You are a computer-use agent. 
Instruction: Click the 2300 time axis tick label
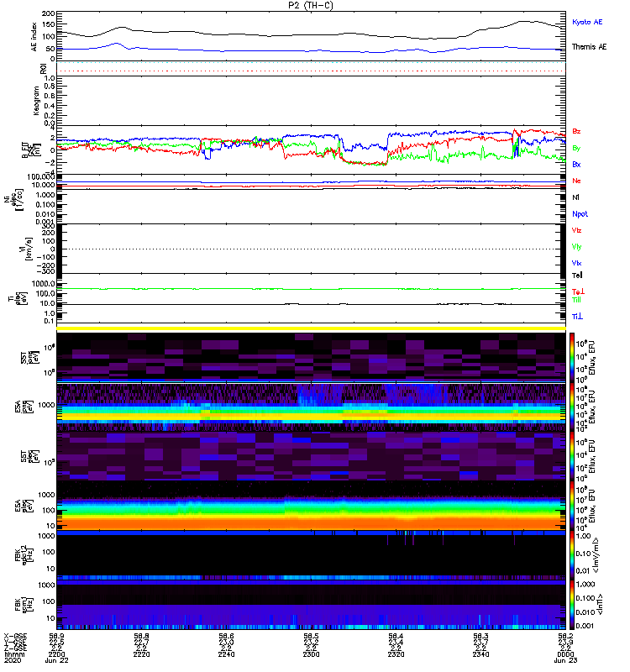pyautogui.click(x=311, y=654)
